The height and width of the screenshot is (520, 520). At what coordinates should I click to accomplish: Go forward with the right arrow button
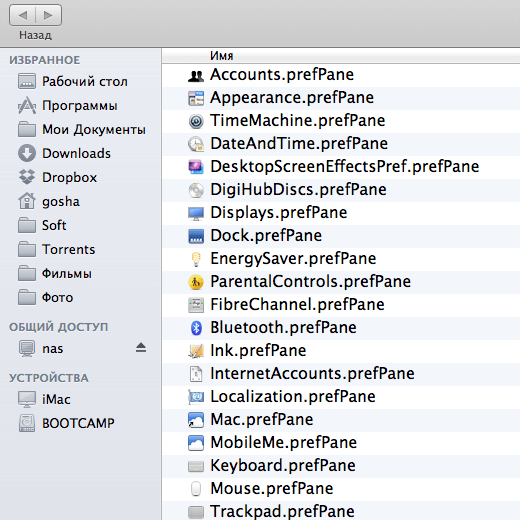pos(48,15)
